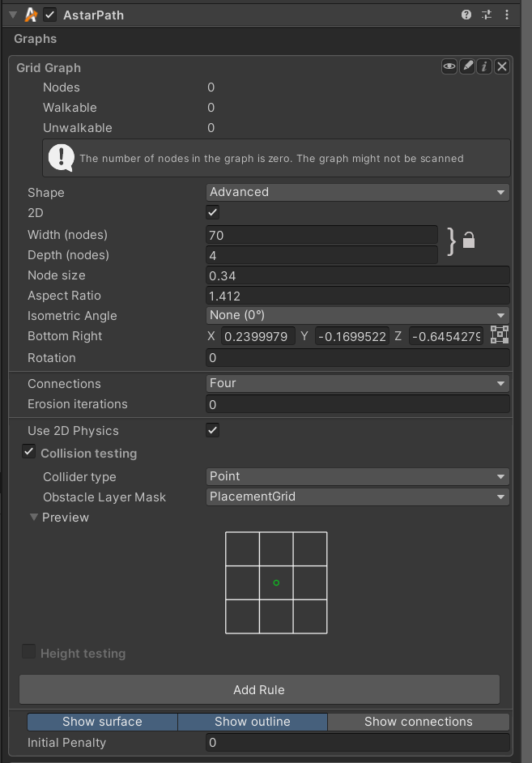Click the snap-to-bounds icon beside Bottom Right
The image size is (532, 763).
[500, 335]
